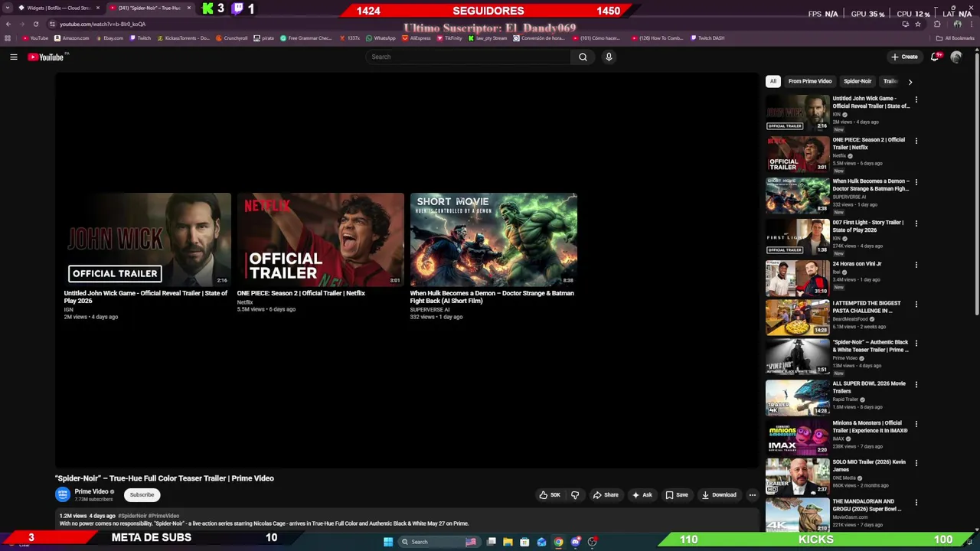Dislike the Spider-Noir video
The image size is (980, 551).
[575, 495]
